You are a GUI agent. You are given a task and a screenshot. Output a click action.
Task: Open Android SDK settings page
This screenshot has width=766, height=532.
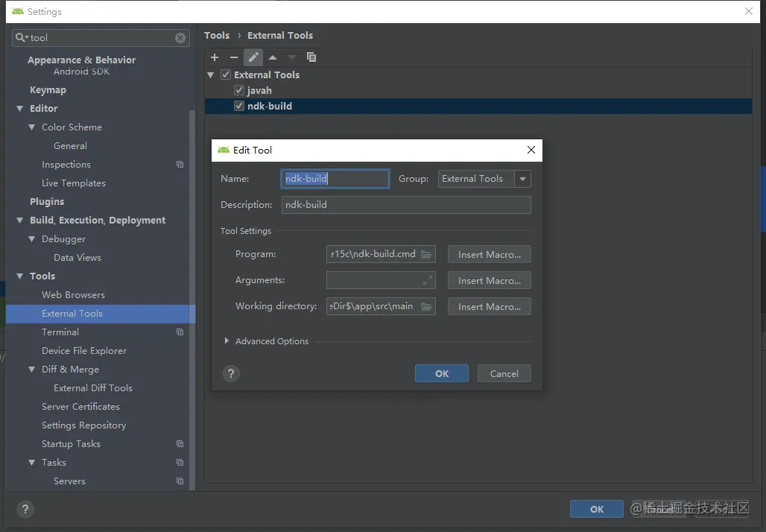[81, 72]
